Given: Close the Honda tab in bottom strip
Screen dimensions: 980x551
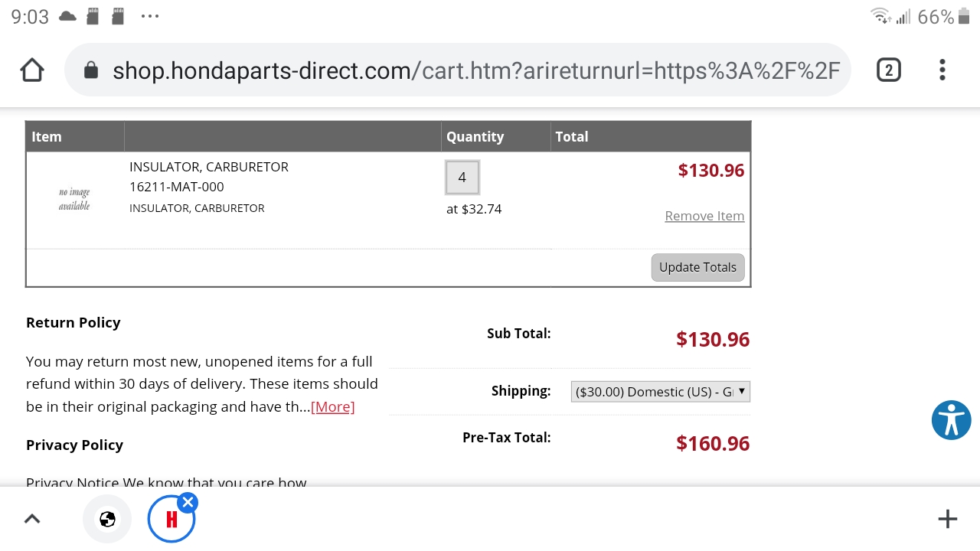Looking at the screenshot, I should [x=188, y=502].
